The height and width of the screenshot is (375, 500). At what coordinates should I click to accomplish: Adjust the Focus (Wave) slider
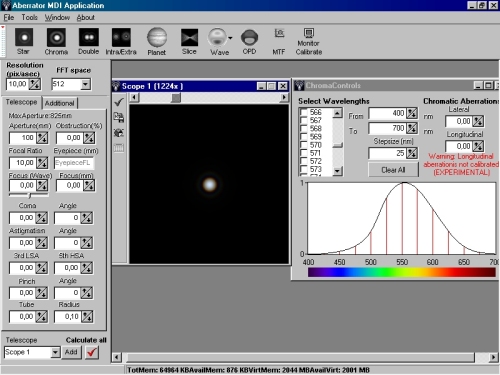[x=29, y=195]
